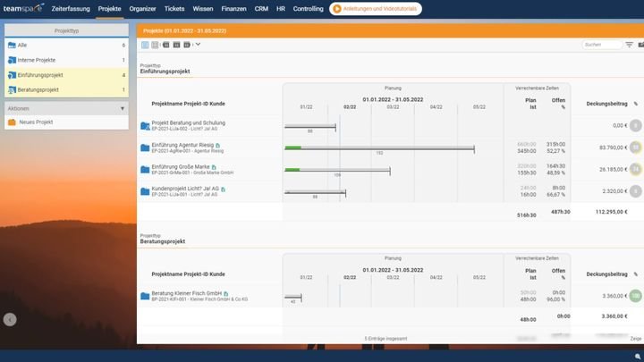Click the status circle in the Einführung Agentur Riesig row
This screenshot has width=644, height=362.
pyautogui.click(x=635, y=147)
